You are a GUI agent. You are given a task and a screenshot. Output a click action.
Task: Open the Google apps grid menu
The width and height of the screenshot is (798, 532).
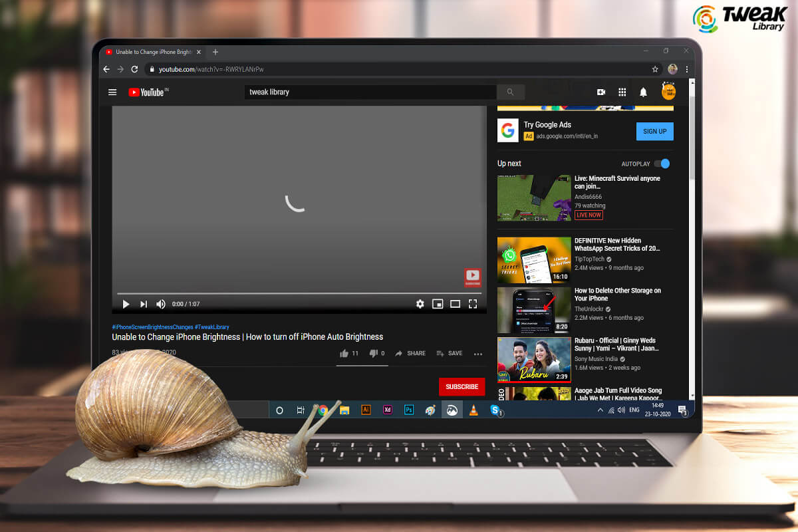pos(622,92)
